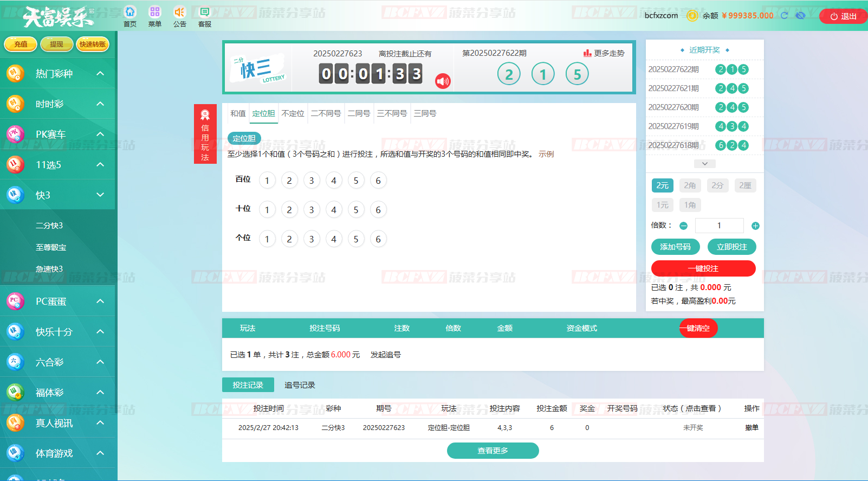Hide the balance using the eye icon
This screenshot has width=868, height=481.
(x=800, y=16)
